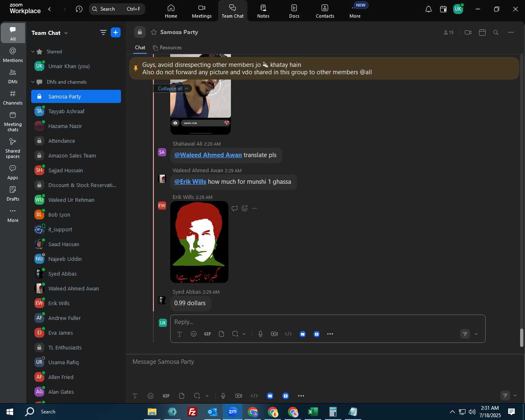Open more actions for Erik Wills image
Screen dimensions: 525x420
point(254,208)
